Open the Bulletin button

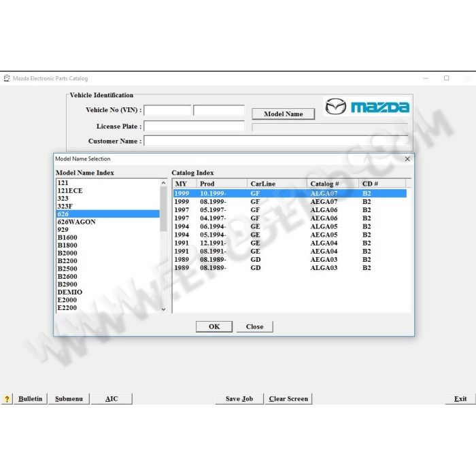[x=31, y=399]
